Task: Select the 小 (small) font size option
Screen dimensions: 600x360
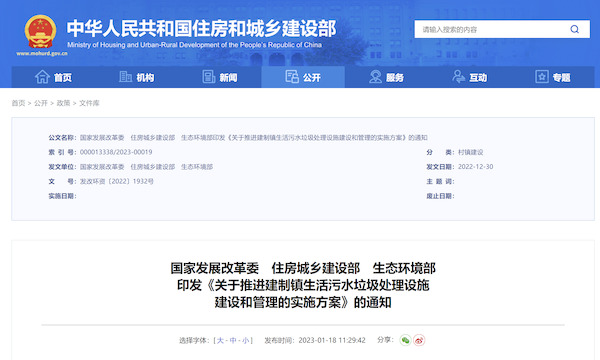Action: (x=246, y=340)
